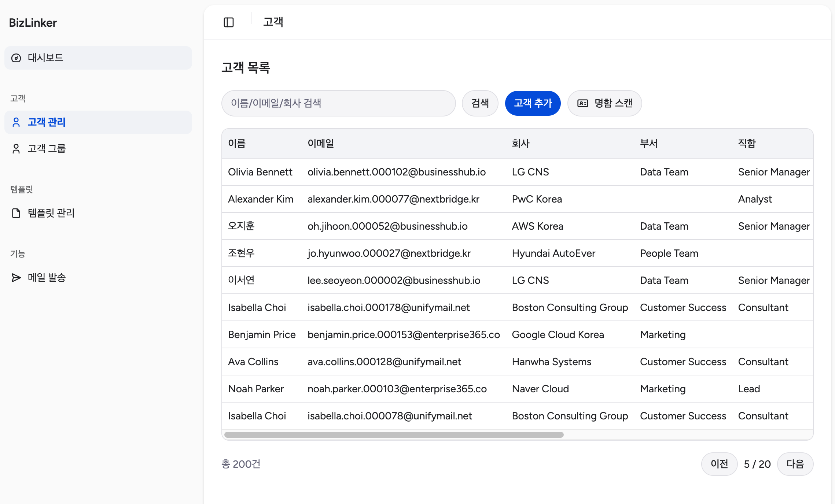The height and width of the screenshot is (504, 835).
Task: Open 메일 발송 feature
Action: [47, 278]
